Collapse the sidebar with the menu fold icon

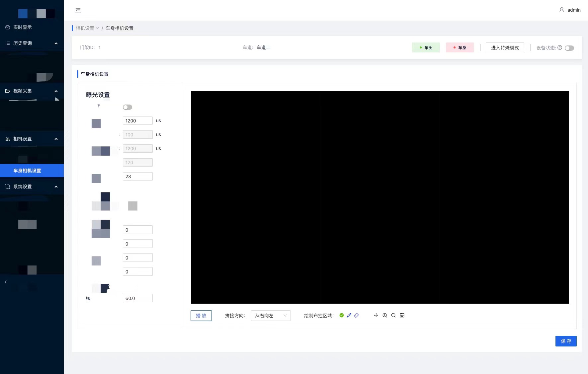[78, 10]
